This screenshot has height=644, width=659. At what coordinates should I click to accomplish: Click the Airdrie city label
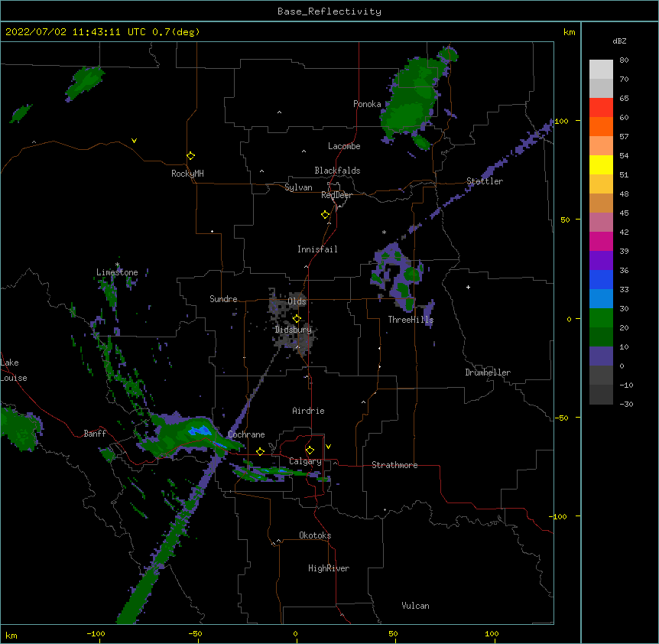pos(309,411)
